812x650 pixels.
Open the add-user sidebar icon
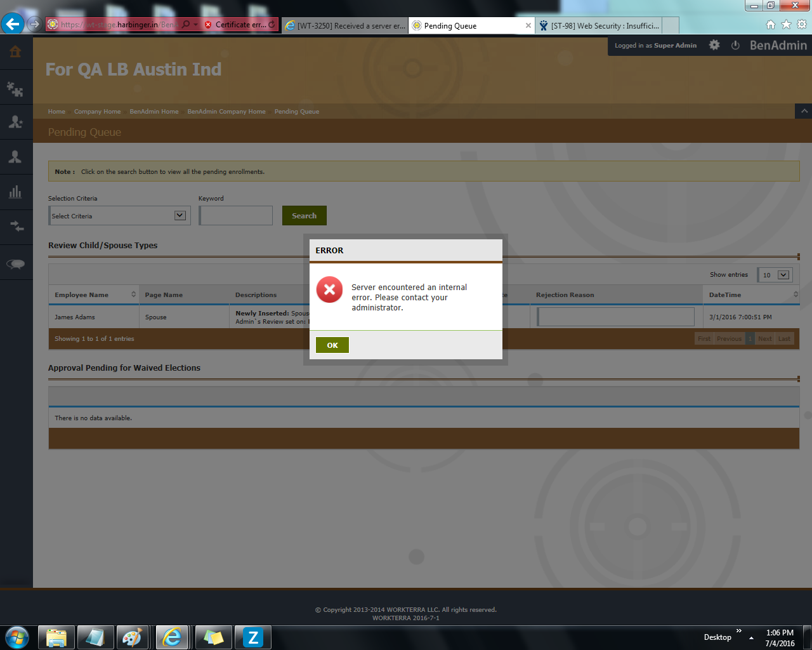(16, 122)
